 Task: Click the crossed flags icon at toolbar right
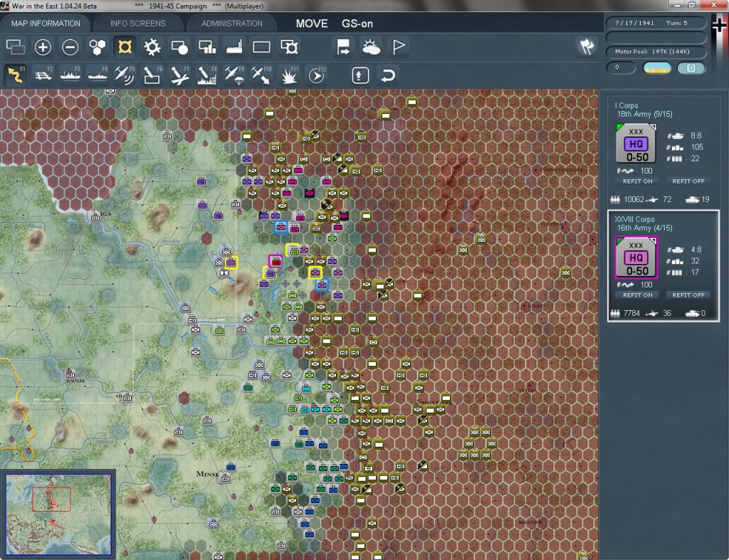click(587, 46)
